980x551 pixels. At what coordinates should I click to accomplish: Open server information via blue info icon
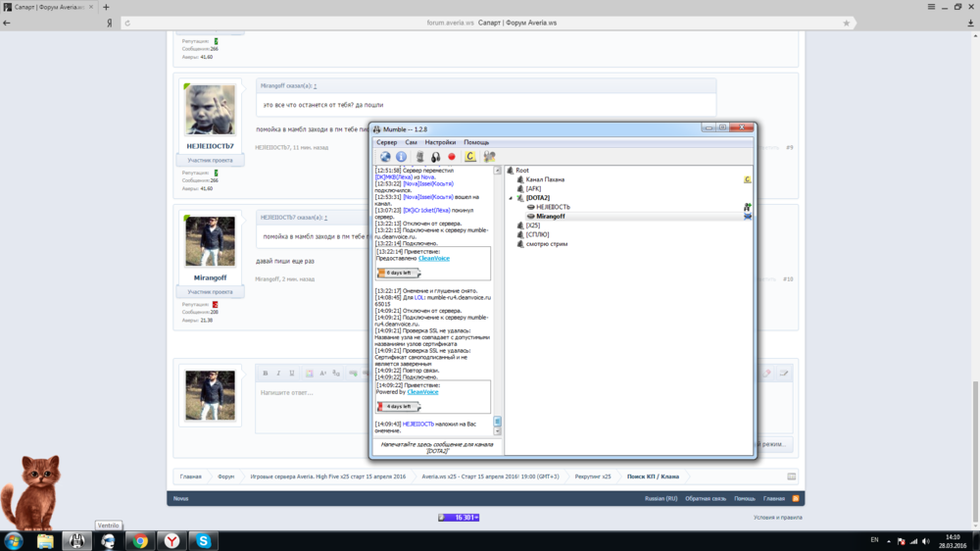coord(401,157)
